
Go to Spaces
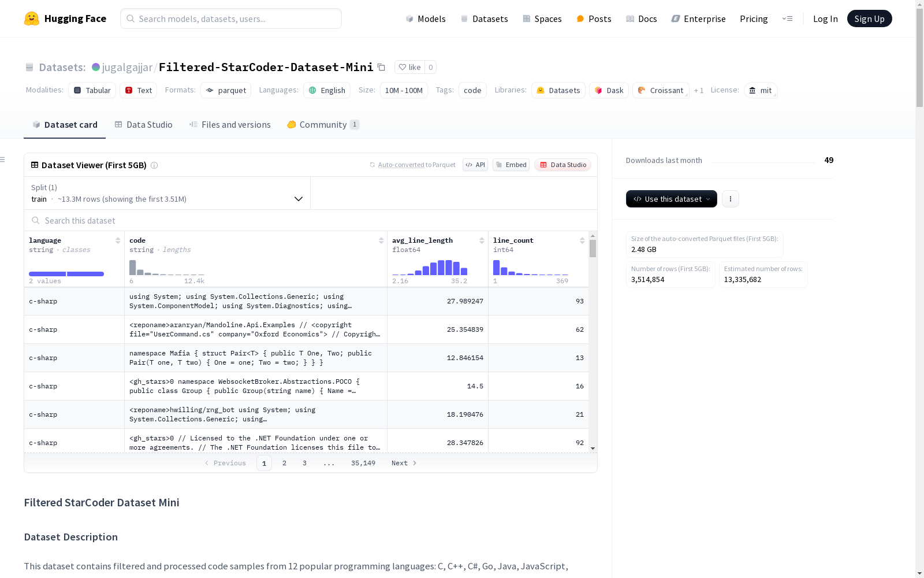542,18
